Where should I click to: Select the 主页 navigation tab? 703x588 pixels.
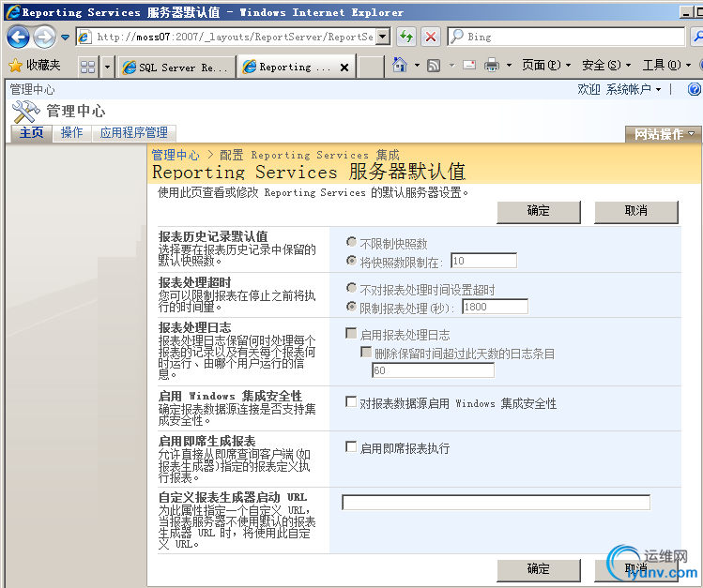coord(31,132)
